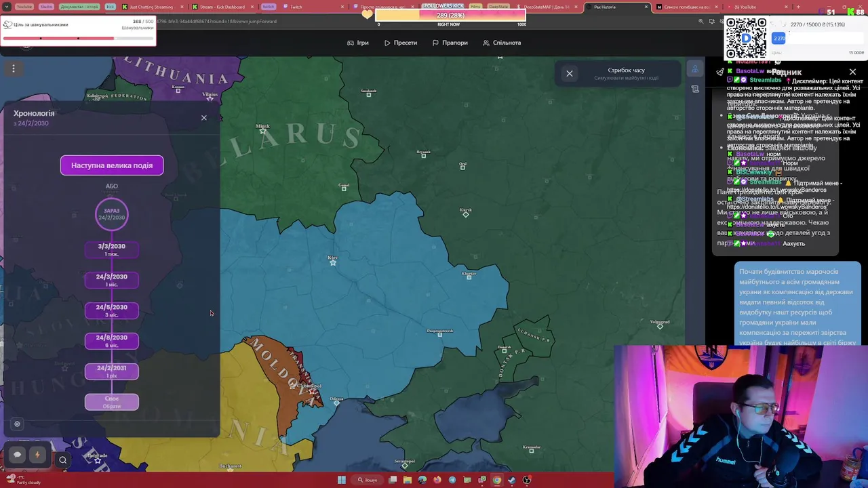
Task: Click the donation QR code
Action: pos(746,39)
